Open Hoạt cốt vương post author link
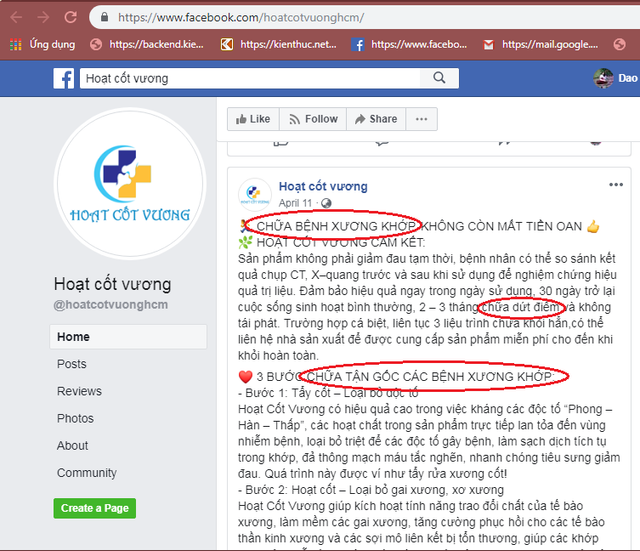The height and width of the screenshot is (551, 640). coord(323,186)
